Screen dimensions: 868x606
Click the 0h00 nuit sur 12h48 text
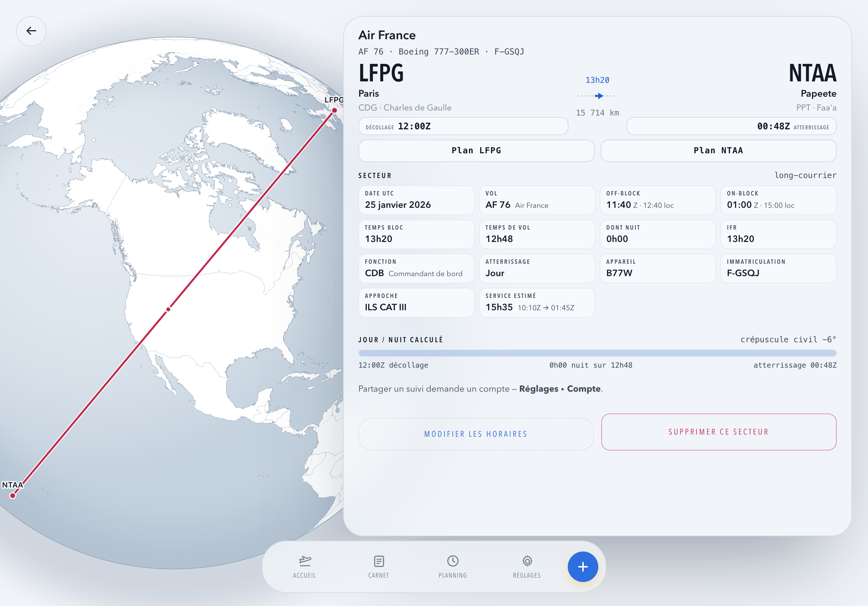coord(591,365)
